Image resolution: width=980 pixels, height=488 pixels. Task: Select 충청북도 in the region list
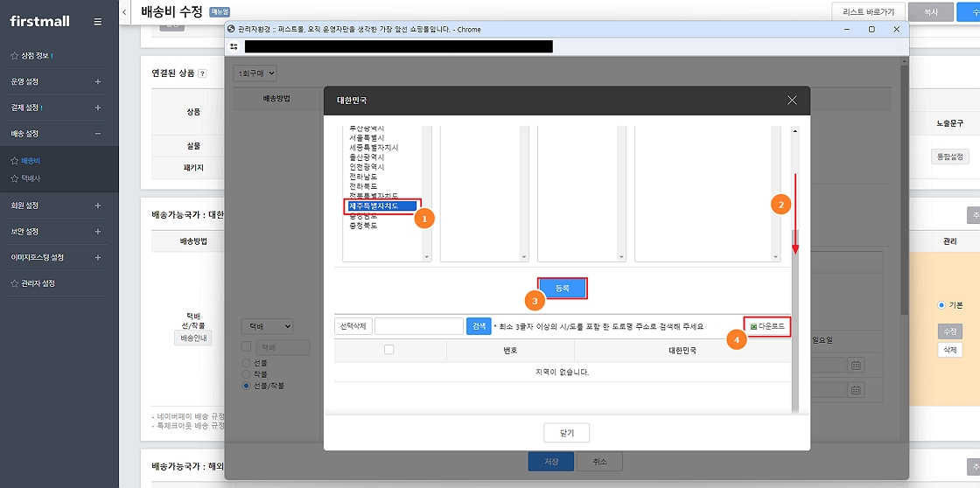click(x=363, y=225)
